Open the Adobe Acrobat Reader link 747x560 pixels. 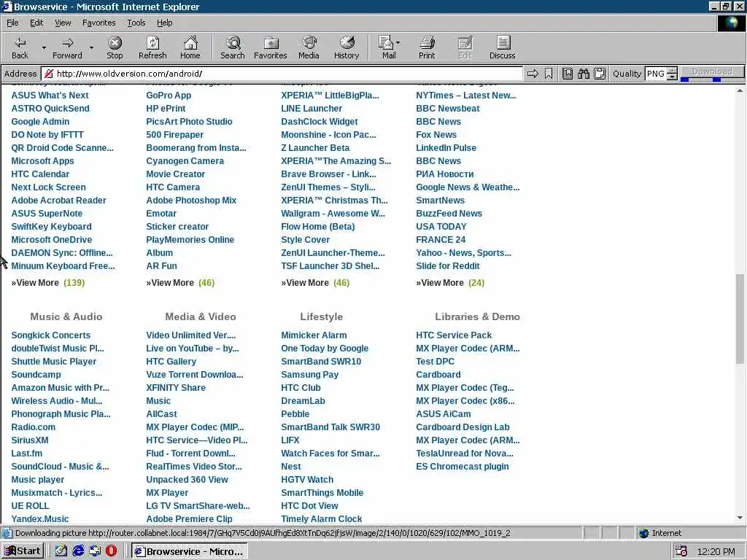point(58,201)
